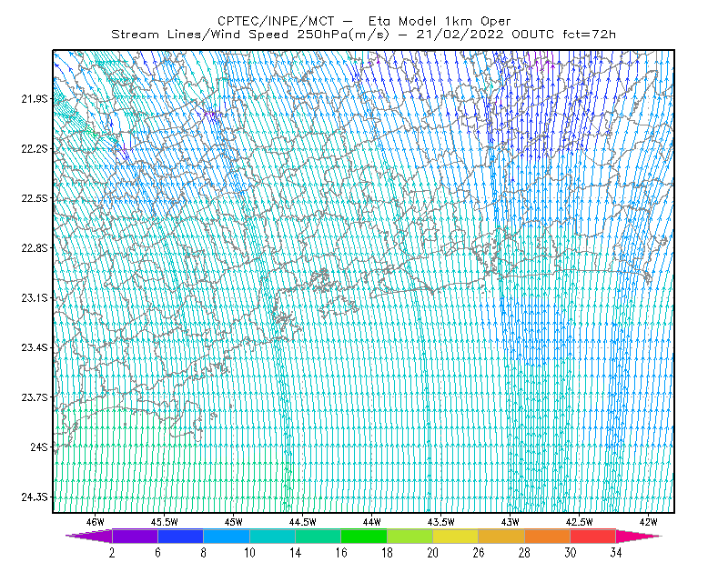728x562 pixels.
Task: Click the longitude label 43.5W
Action: (441, 522)
